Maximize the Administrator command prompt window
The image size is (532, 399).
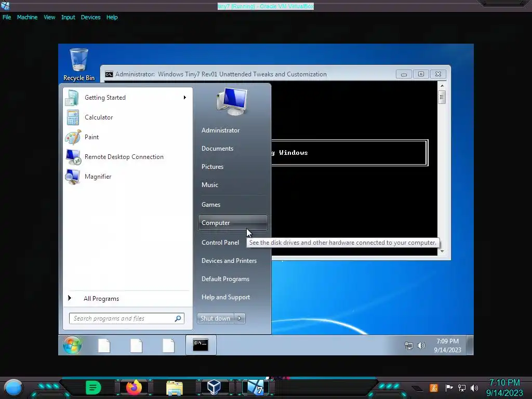pyautogui.click(x=421, y=74)
